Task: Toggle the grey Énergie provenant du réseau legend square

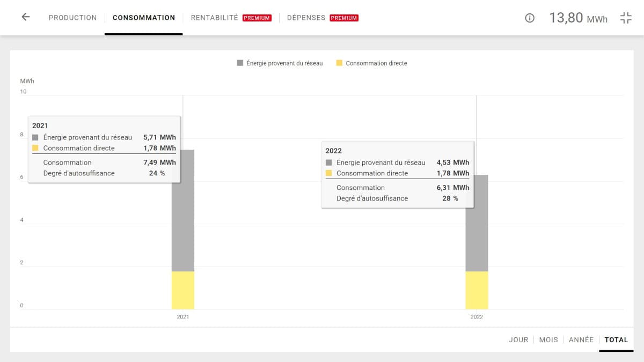Action: pos(240,63)
